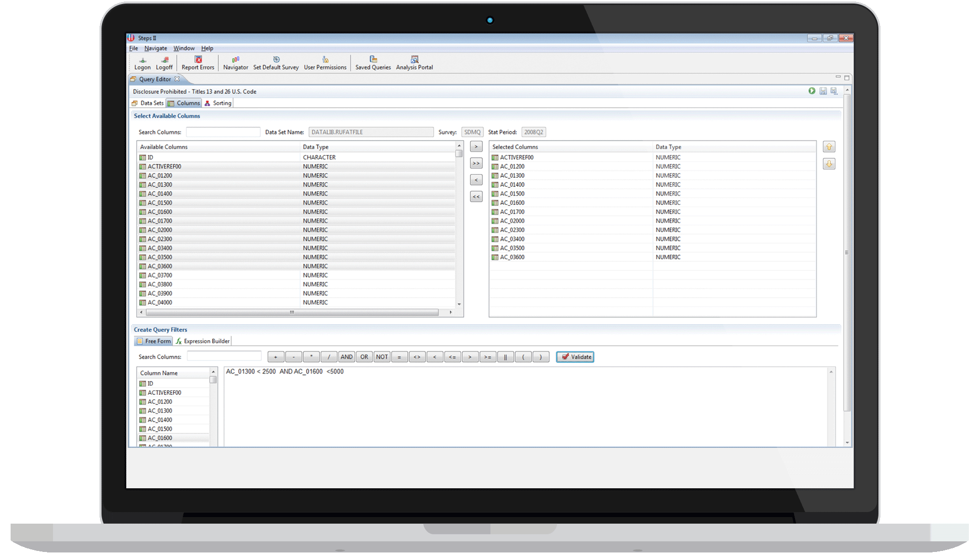This screenshot has width=980, height=556.
Task: Open the Analysis Portal toolbar icon
Action: [x=414, y=63]
